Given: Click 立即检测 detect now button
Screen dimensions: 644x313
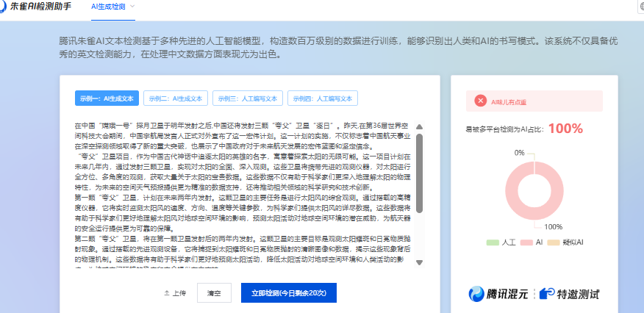Looking at the screenshot, I should point(289,293).
